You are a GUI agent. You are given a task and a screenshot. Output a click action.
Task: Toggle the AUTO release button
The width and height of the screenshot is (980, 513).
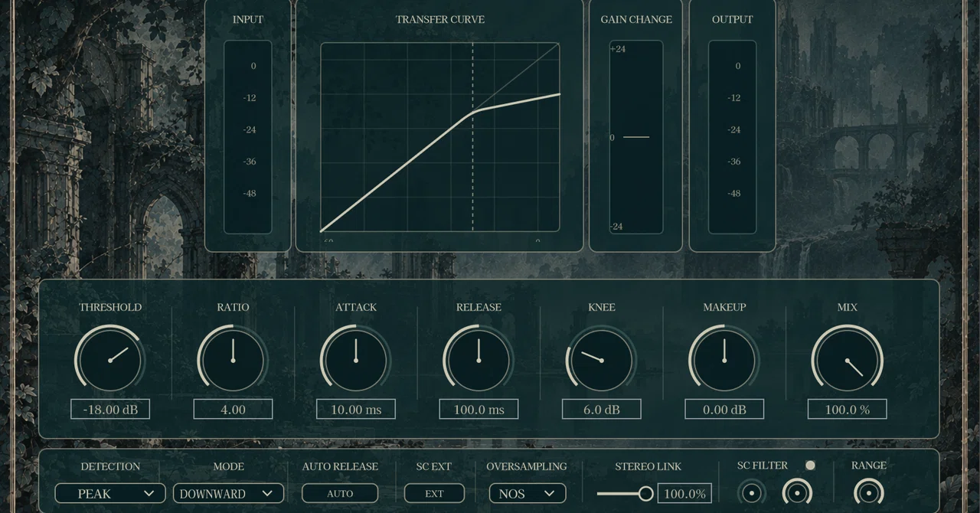pos(340,493)
